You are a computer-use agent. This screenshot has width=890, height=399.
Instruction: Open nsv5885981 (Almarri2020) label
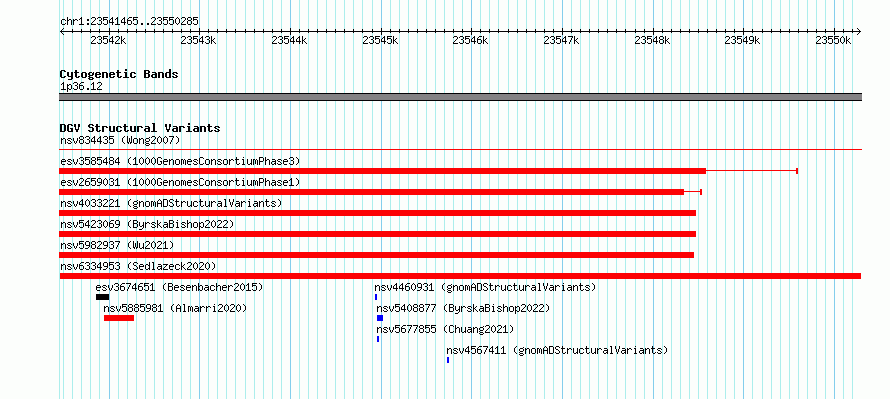175,308
